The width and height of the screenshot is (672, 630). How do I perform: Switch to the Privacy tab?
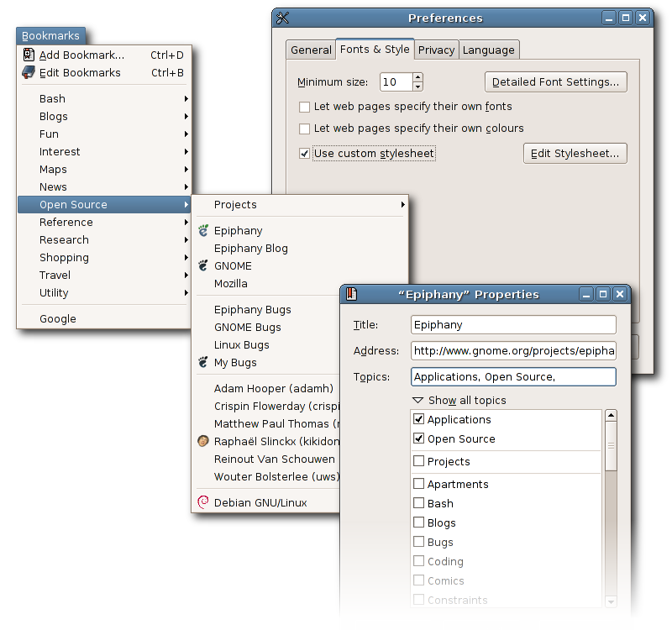click(436, 50)
